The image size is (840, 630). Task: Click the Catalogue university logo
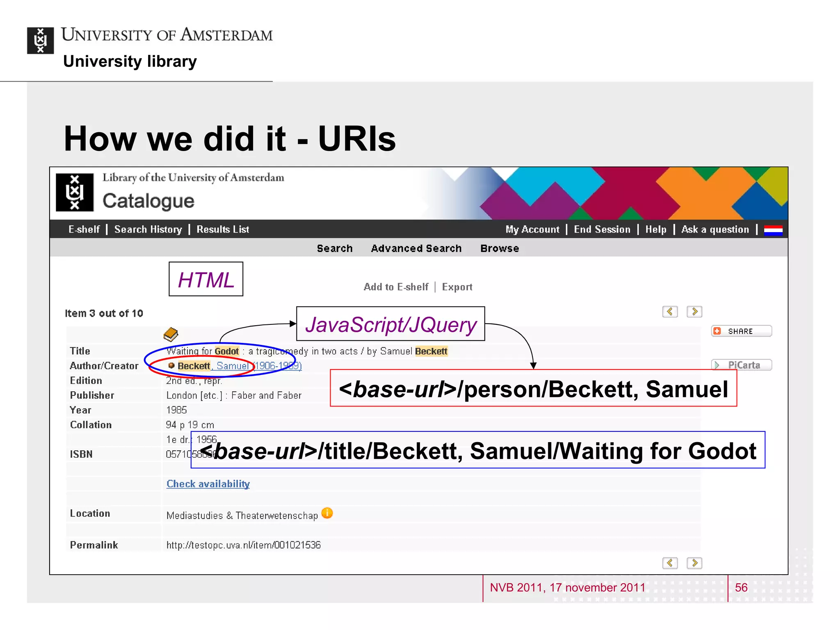(75, 192)
